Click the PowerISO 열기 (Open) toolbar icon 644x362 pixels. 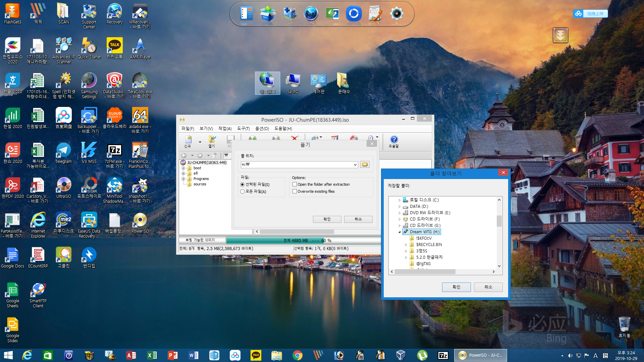coord(212,141)
